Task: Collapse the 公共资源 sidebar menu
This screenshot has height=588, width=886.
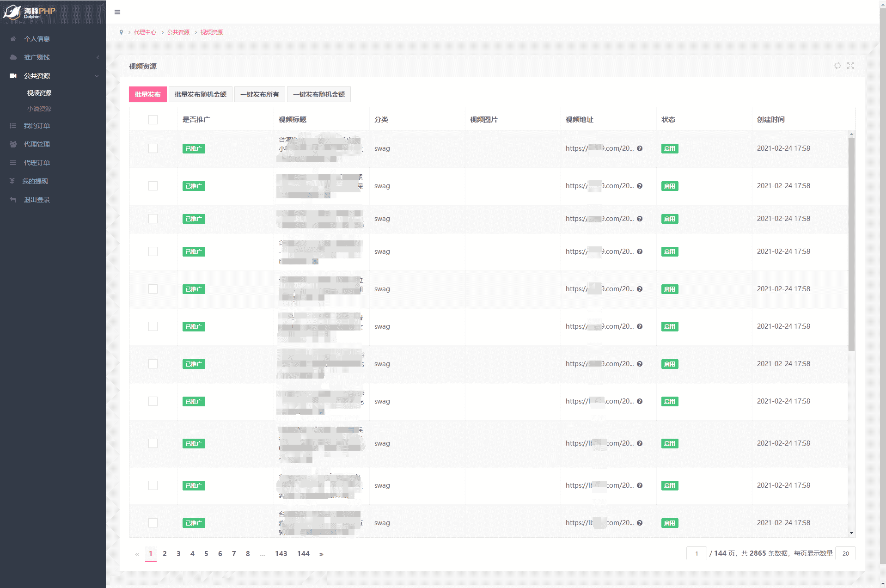Action: 37,76
